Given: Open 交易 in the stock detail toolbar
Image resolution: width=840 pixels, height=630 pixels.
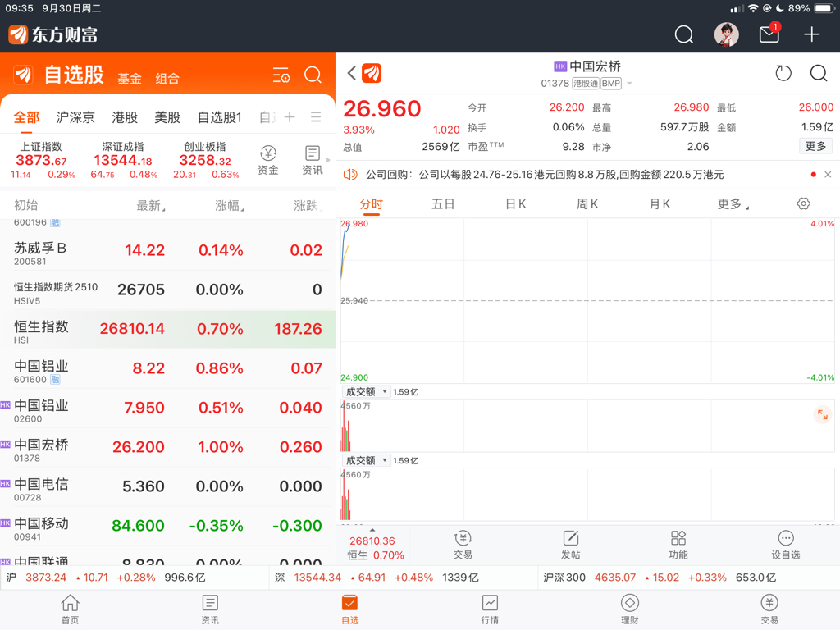Looking at the screenshot, I should pyautogui.click(x=463, y=545).
